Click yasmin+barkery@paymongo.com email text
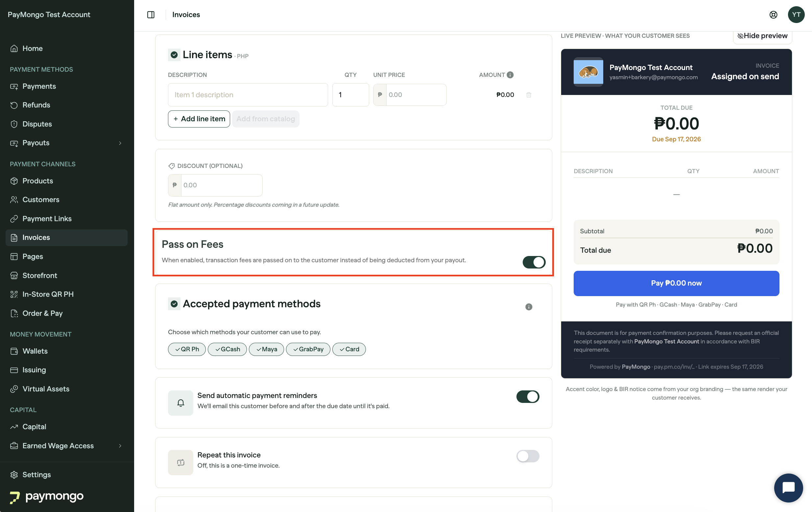Image resolution: width=812 pixels, height=512 pixels. (653, 77)
